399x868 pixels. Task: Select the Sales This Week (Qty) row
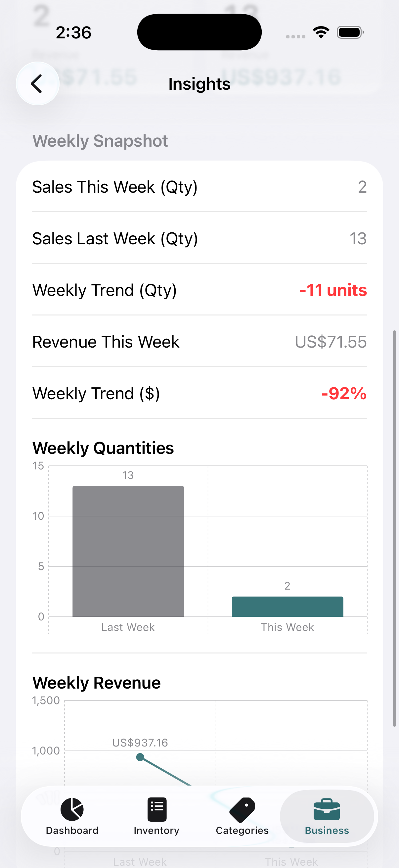pos(199,187)
